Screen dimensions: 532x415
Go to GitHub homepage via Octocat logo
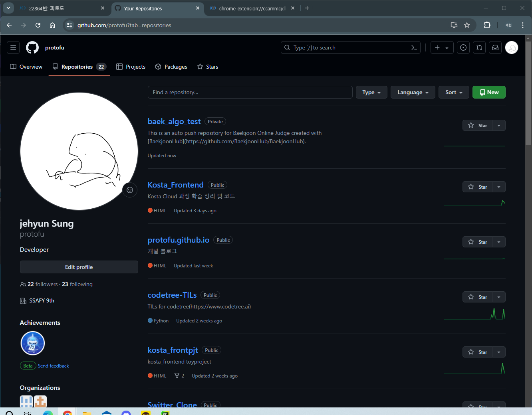(32, 47)
